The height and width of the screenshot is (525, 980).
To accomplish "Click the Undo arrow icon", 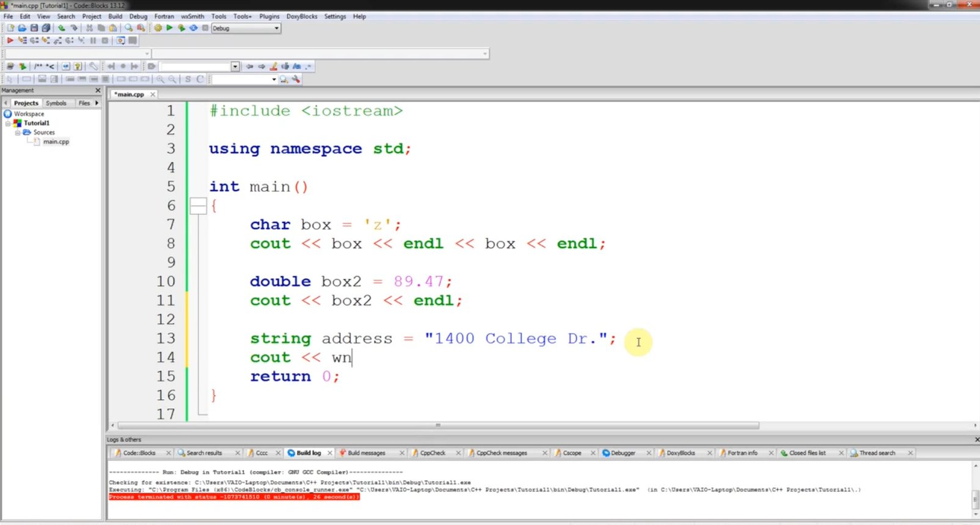I will [x=62, y=28].
